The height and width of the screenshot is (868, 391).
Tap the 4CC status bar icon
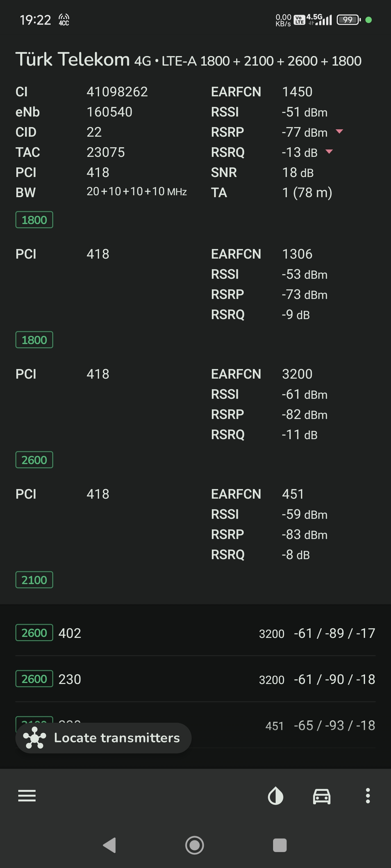pos(64,20)
